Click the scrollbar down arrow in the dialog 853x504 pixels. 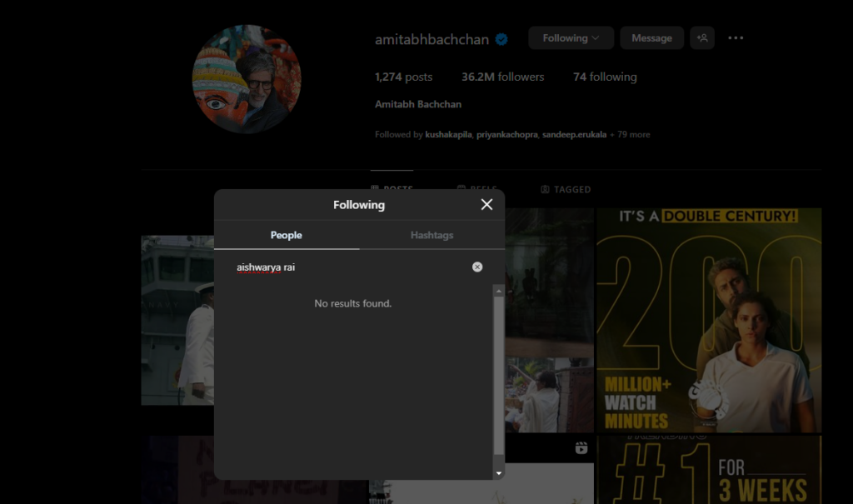499,473
